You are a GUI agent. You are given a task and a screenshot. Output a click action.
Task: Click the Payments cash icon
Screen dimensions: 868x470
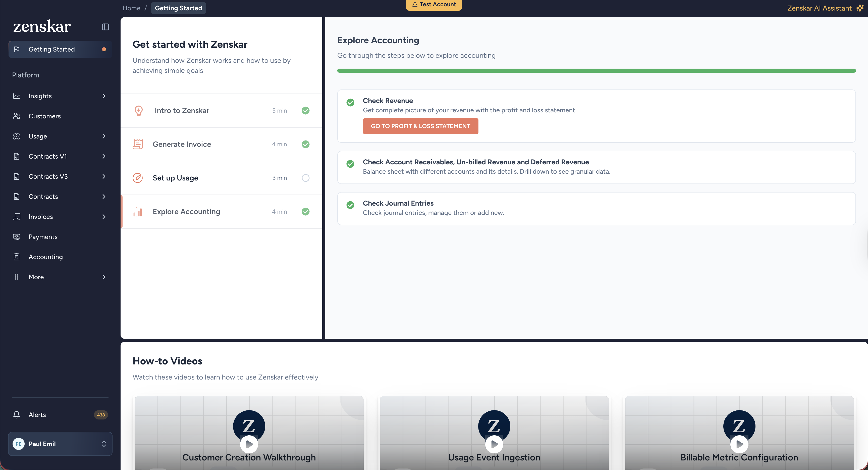[x=17, y=237]
